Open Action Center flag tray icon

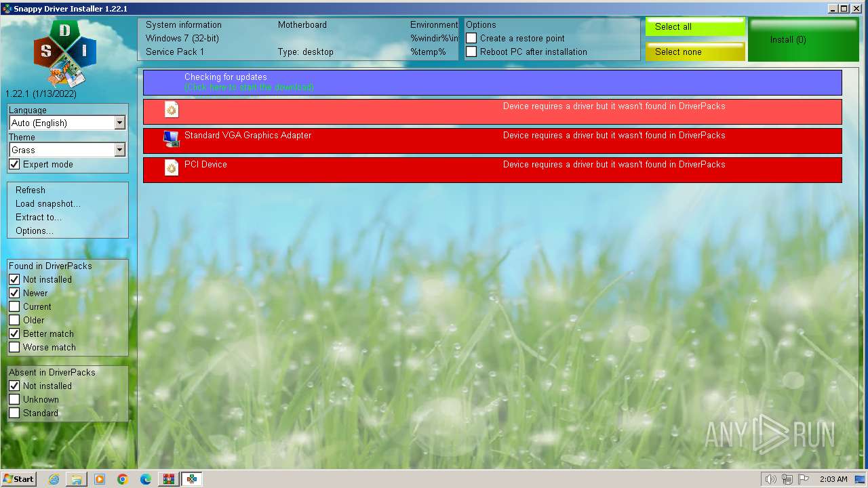[804, 479]
